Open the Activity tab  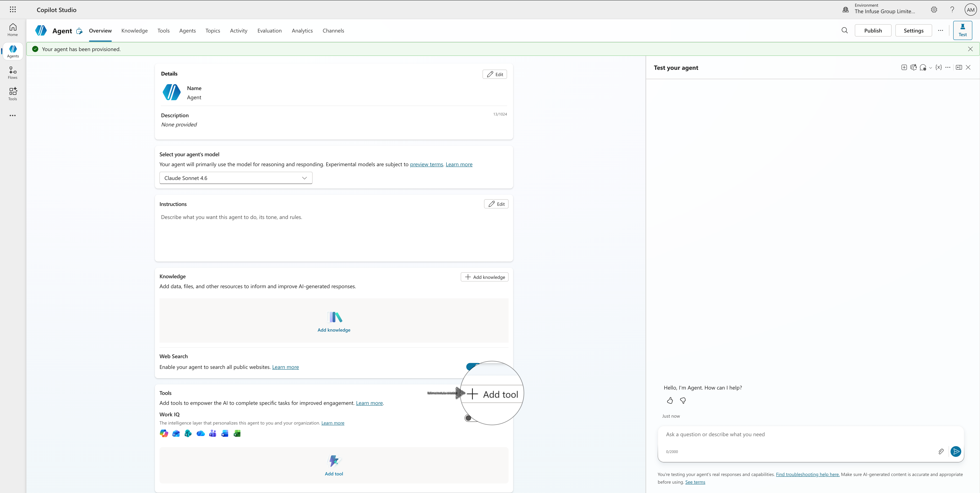(x=238, y=31)
